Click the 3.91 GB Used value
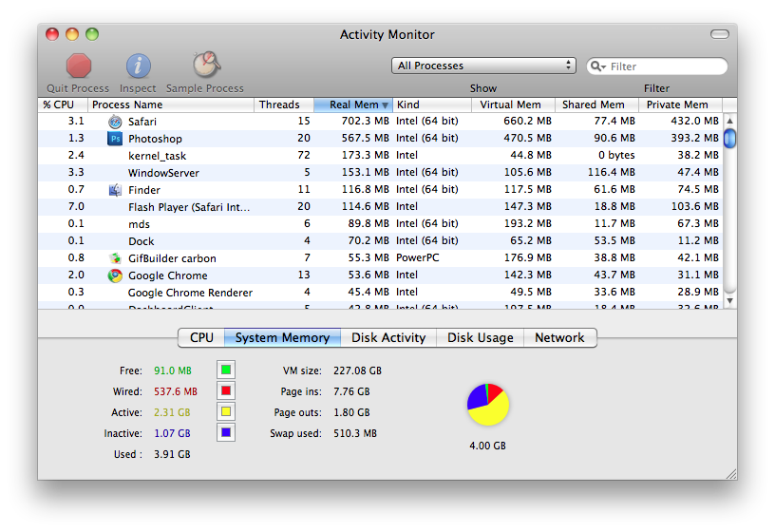Image resolution: width=775 pixels, height=532 pixels. point(172,454)
